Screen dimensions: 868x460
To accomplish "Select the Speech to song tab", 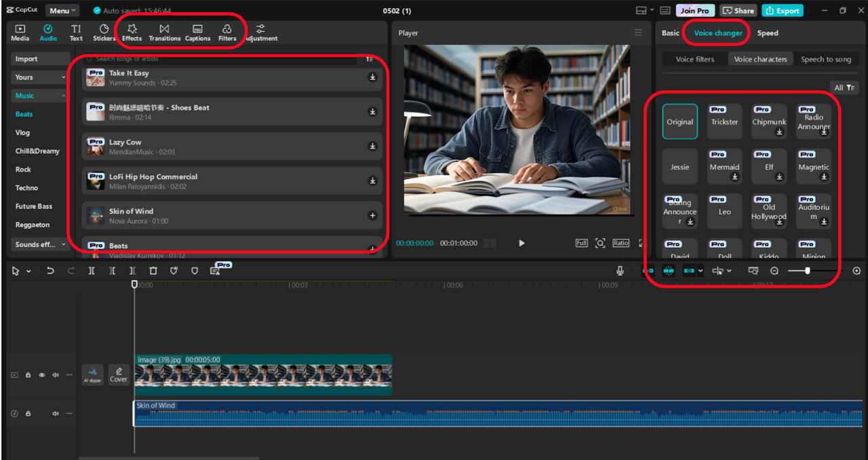I will point(826,59).
